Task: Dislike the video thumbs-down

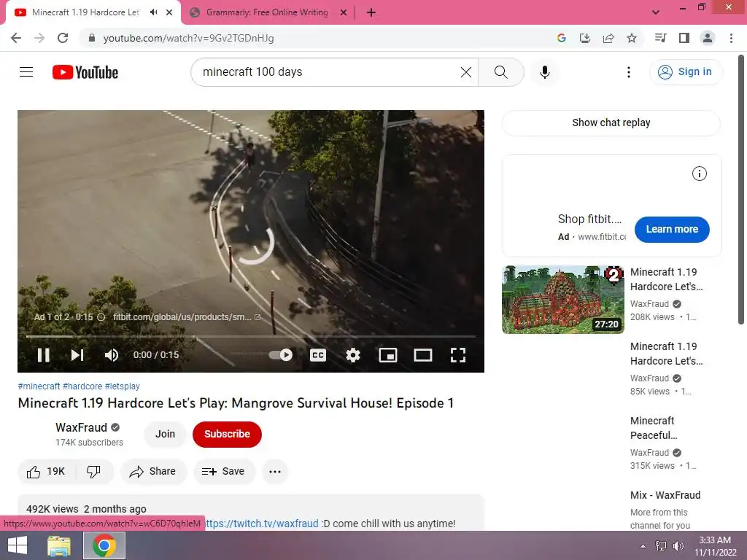Action: (93, 472)
